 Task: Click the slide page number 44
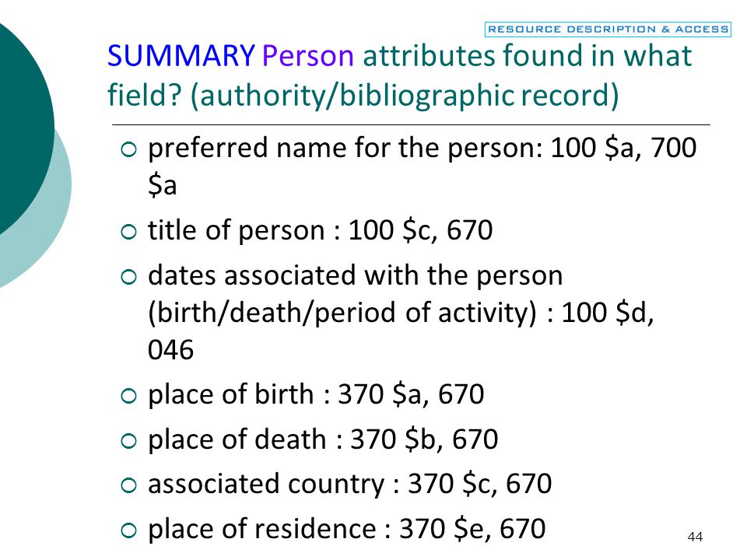click(x=695, y=537)
